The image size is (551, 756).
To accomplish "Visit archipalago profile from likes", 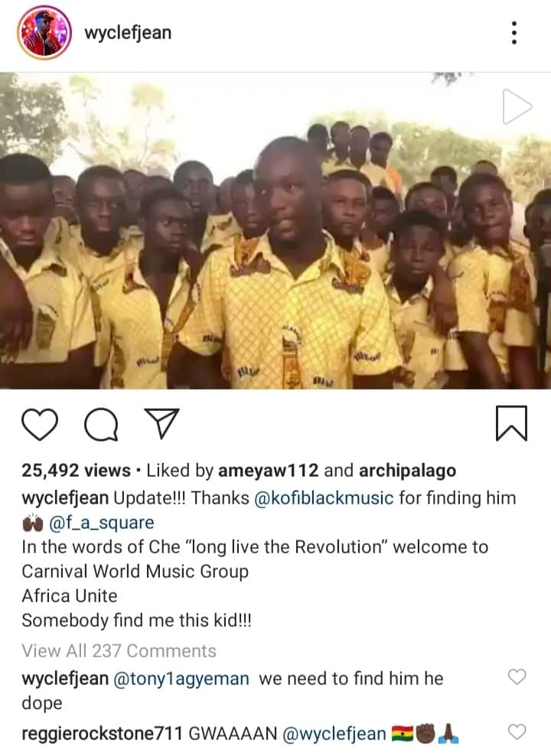I will 407,471.
